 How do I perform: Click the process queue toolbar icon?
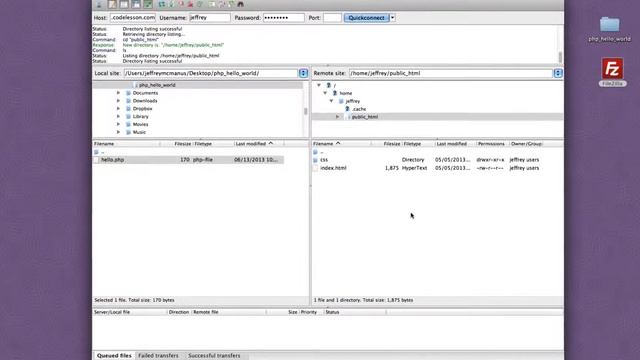tap(171, 4)
